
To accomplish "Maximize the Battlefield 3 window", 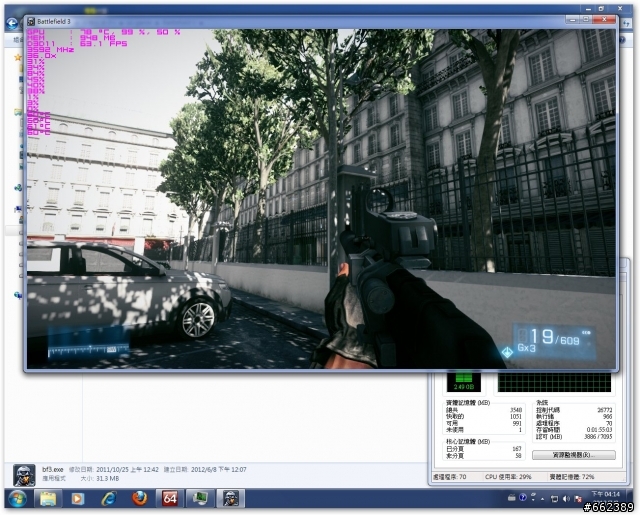I will (x=585, y=19).
